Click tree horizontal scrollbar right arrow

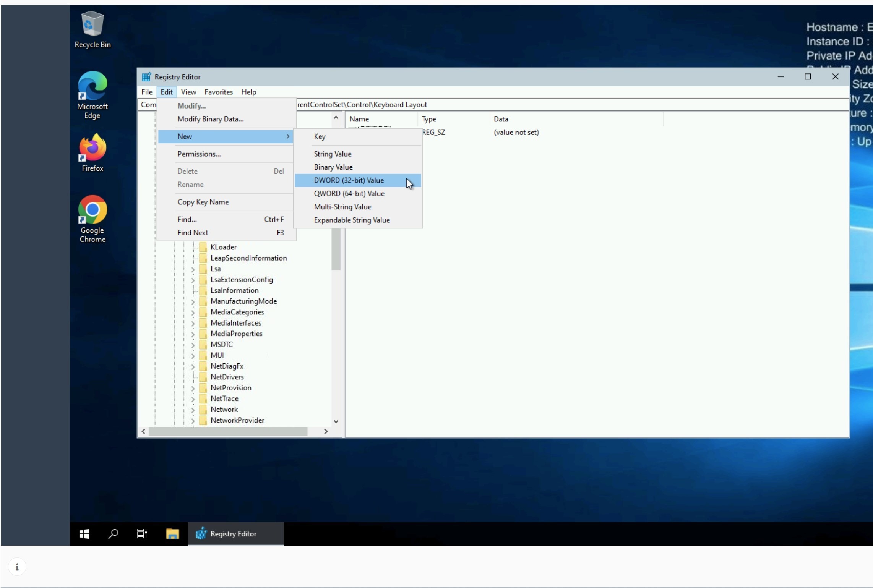326,431
